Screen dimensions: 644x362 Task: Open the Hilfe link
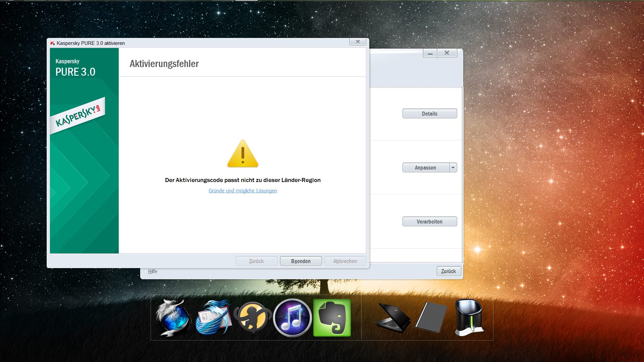[153, 271]
